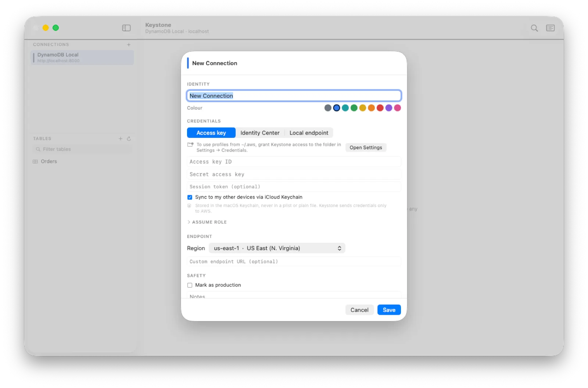588x388 pixels.
Task: Focus the Session token optional field
Action: pyautogui.click(x=294, y=187)
